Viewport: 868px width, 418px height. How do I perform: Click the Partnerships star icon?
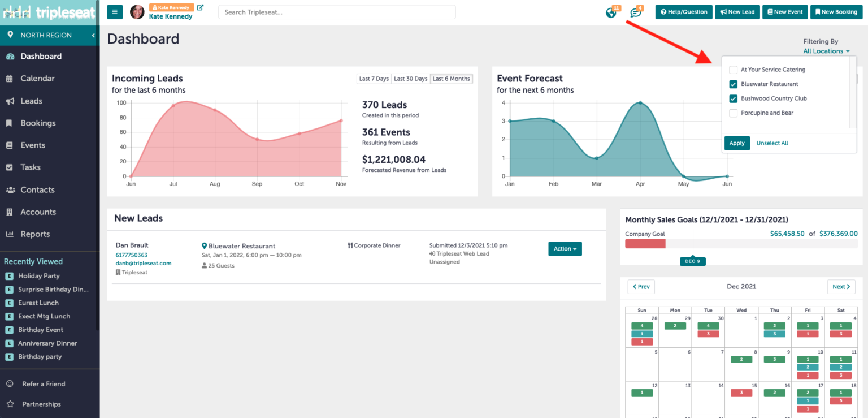point(10,404)
